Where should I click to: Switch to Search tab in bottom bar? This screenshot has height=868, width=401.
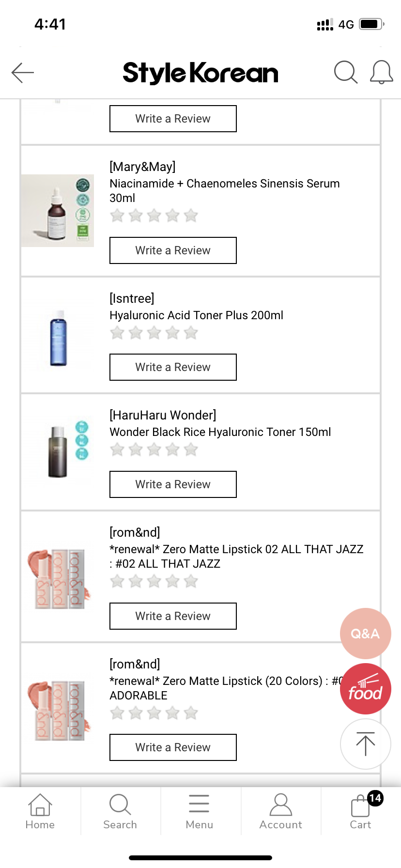[120, 811]
